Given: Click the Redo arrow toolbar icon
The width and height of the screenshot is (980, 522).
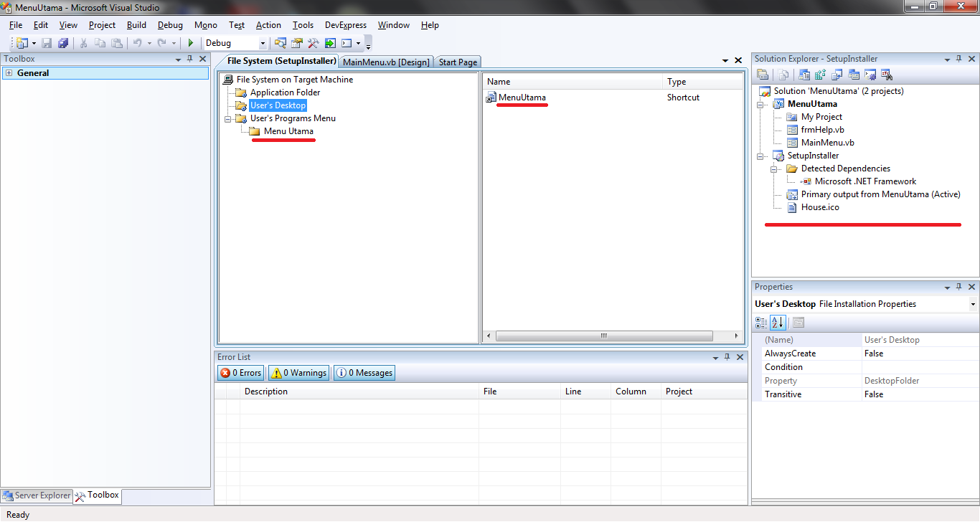Looking at the screenshot, I should point(161,43).
